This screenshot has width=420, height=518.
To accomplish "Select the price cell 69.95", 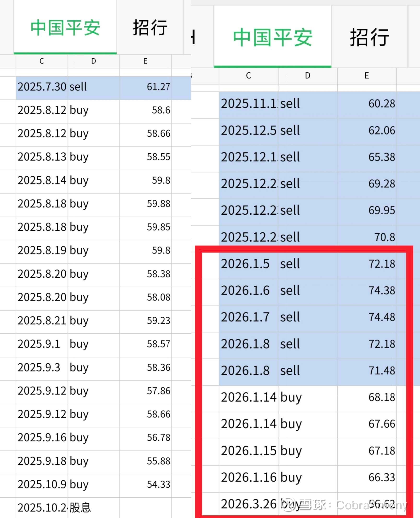I will pyautogui.click(x=367, y=212).
